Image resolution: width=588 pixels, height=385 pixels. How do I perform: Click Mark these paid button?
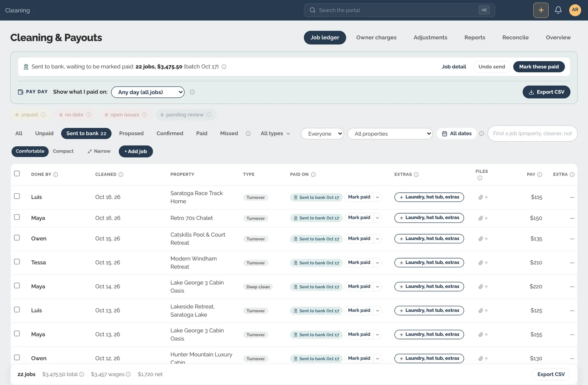tap(539, 67)
